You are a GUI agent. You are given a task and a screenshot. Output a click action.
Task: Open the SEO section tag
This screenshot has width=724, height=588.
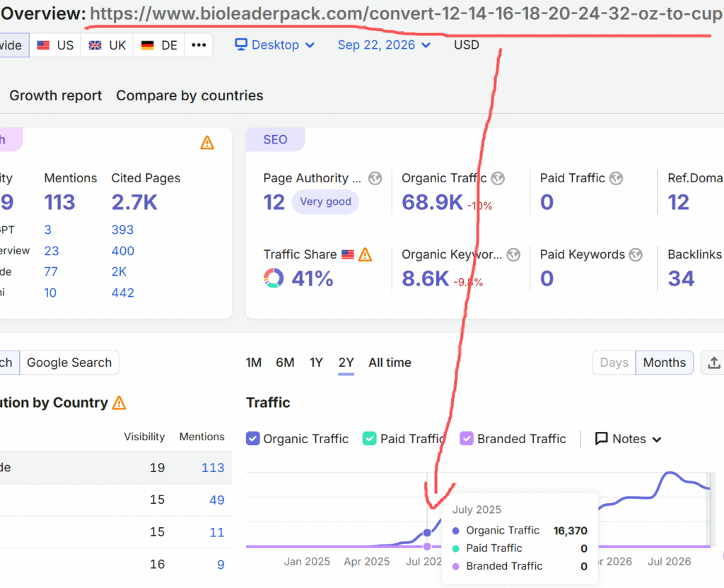(275, 139)
